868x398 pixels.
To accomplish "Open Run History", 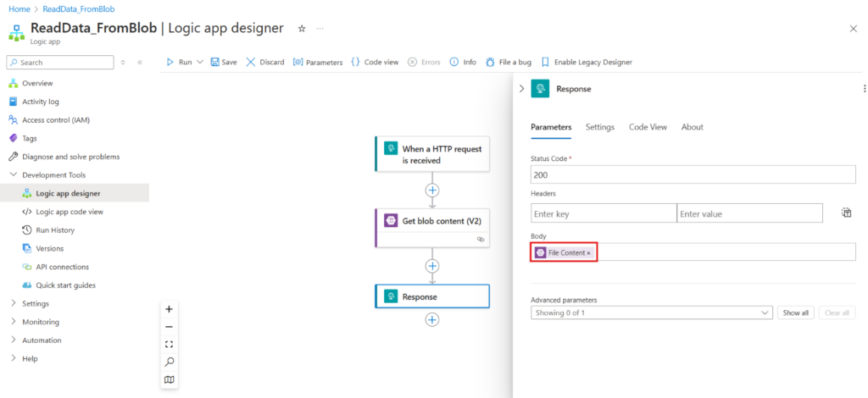I will [55, 230].
